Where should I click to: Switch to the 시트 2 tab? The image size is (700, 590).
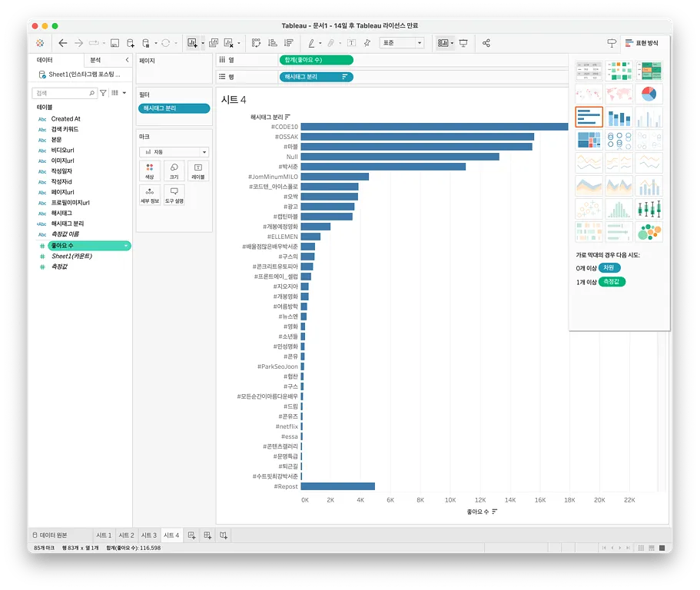126,535
